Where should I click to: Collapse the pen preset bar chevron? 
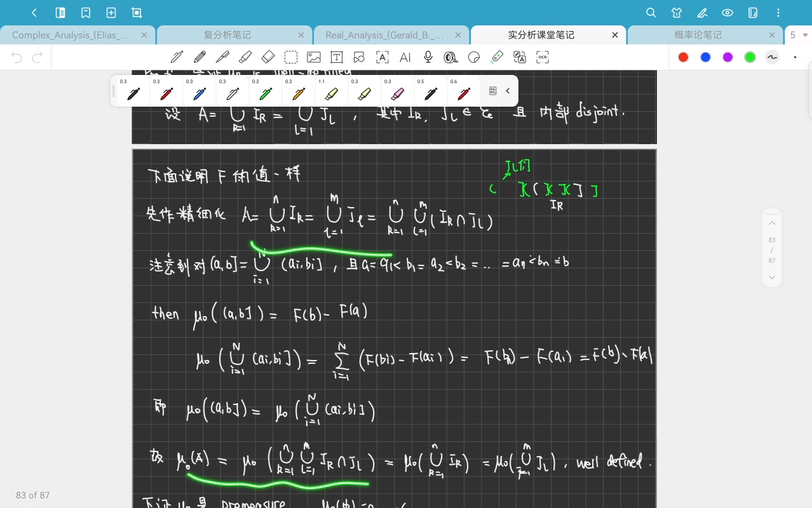pos(508,91)
